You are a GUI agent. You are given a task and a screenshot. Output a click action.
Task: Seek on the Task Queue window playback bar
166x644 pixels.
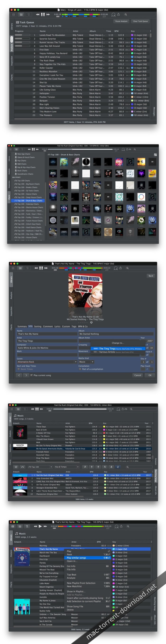coord(80,14)
